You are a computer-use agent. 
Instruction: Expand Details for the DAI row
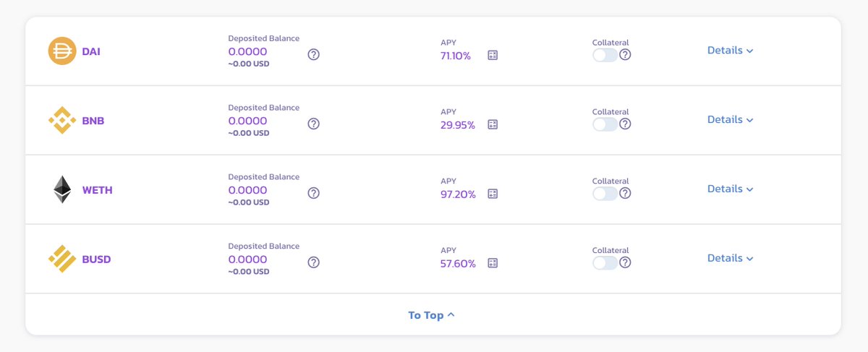[730, 51]
